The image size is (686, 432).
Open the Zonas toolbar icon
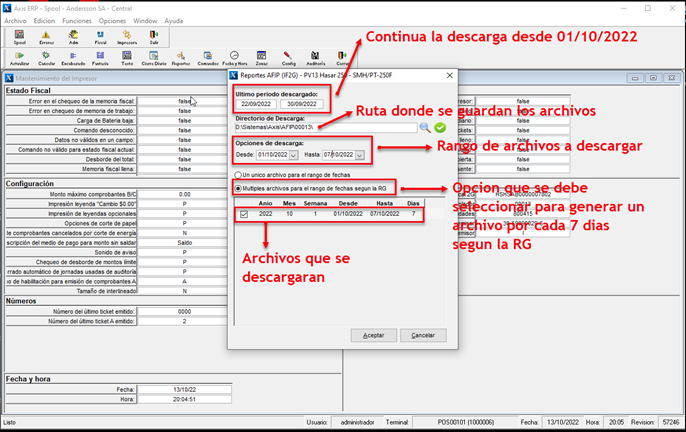(x=262, y=58)
